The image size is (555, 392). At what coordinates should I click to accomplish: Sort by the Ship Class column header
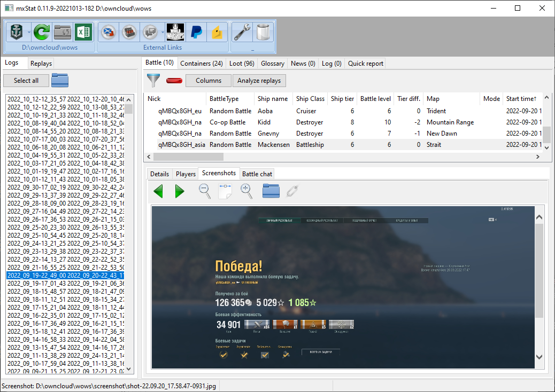(x=311, y=99)
